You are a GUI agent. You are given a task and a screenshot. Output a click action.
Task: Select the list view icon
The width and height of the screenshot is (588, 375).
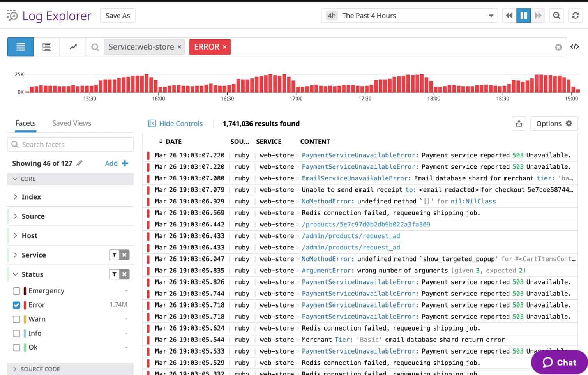[x=20, y=47]
